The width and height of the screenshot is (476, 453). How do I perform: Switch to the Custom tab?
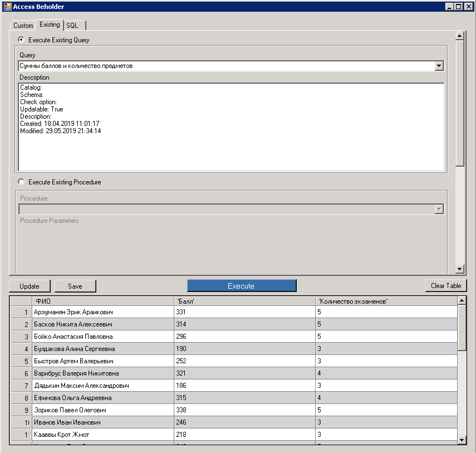tap(23, 25)
